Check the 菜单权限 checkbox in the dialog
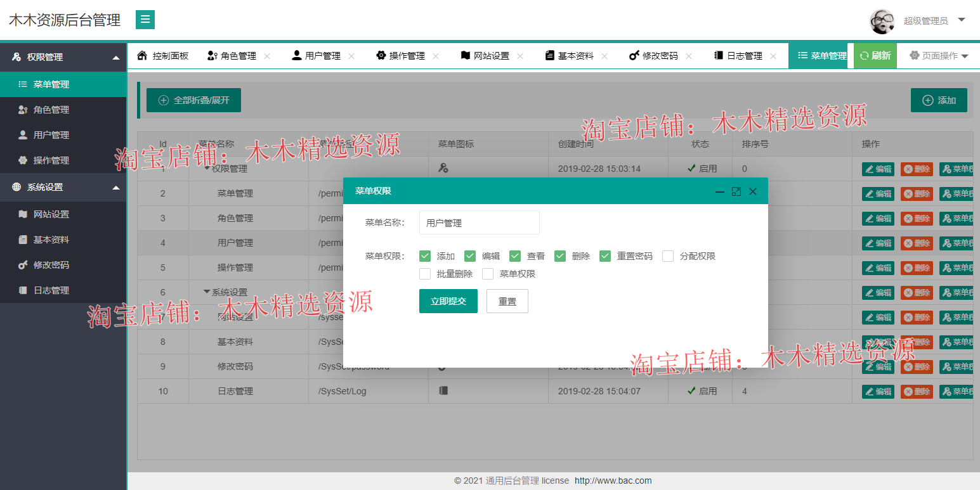The height and width of the screenshot is (490, 980). 488,274
